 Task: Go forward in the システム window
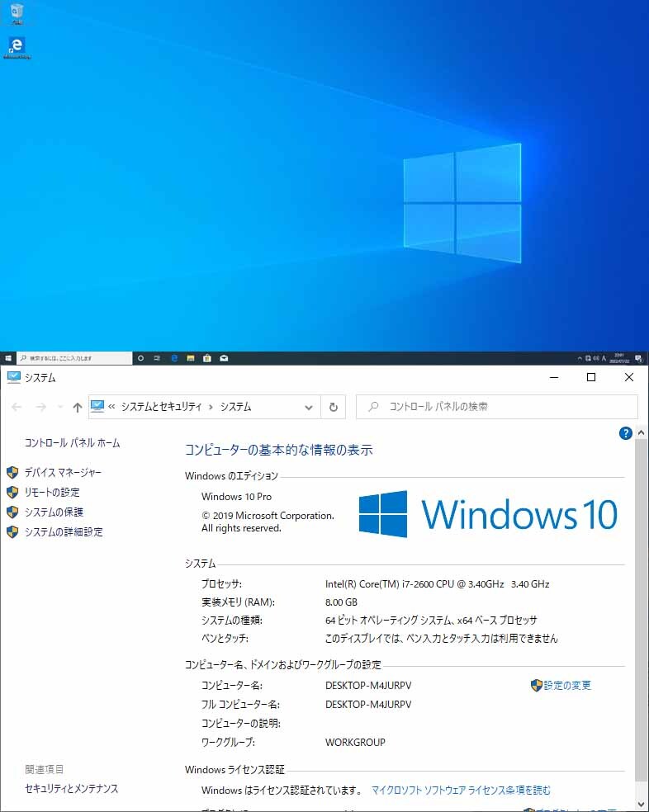click(41, 407)
